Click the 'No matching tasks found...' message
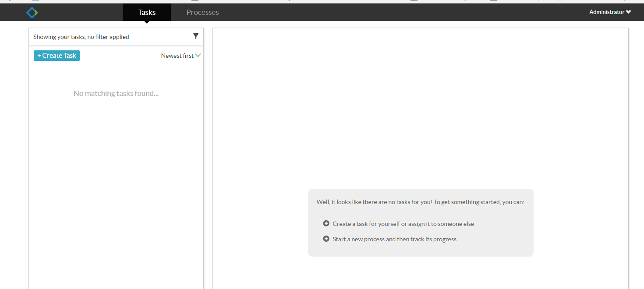The height and width of the screenshot is (289, 644). pyautogui.click(x=116, y=93)
